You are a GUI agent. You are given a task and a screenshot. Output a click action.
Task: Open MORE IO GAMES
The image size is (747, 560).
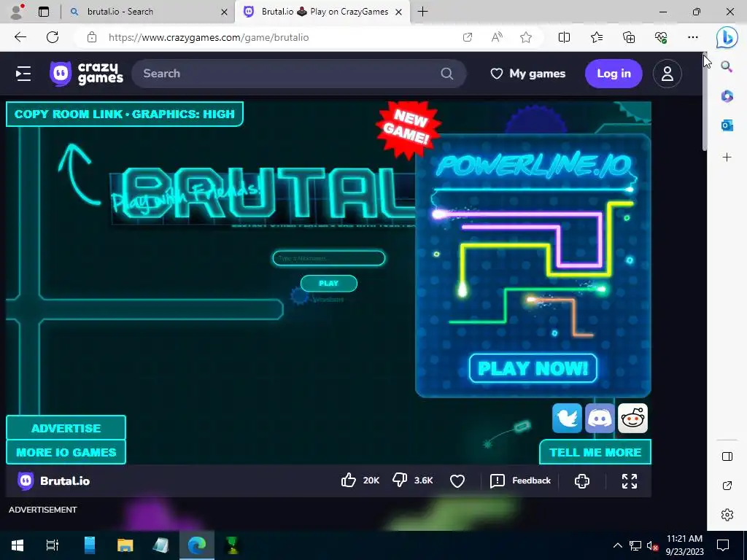click(66, 452)
